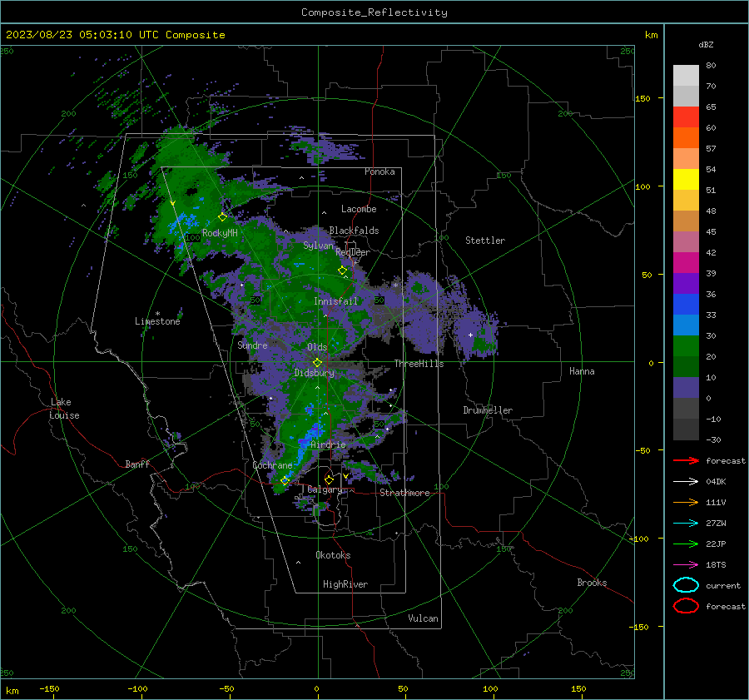Select the 65 dBZ red color swatch
The image size is (749, 700).
click(686, 117)
